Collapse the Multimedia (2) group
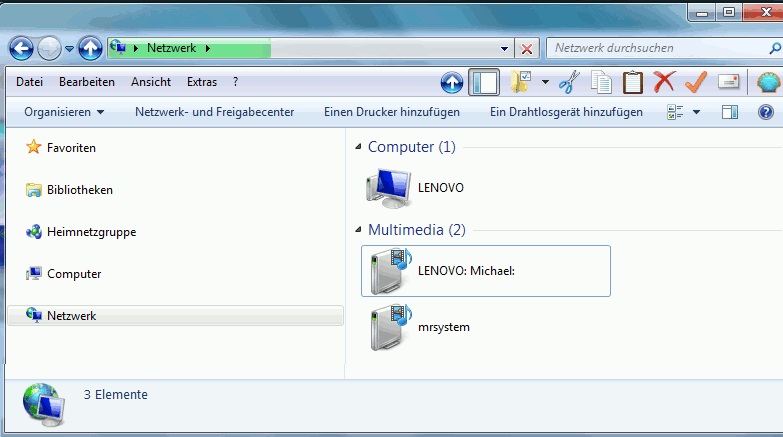This screenshot has width=783, height=437. (359, 230)
